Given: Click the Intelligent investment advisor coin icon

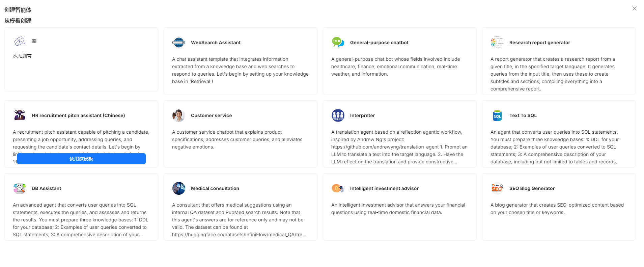Looking at the screenshot, I should coord(338,188).
